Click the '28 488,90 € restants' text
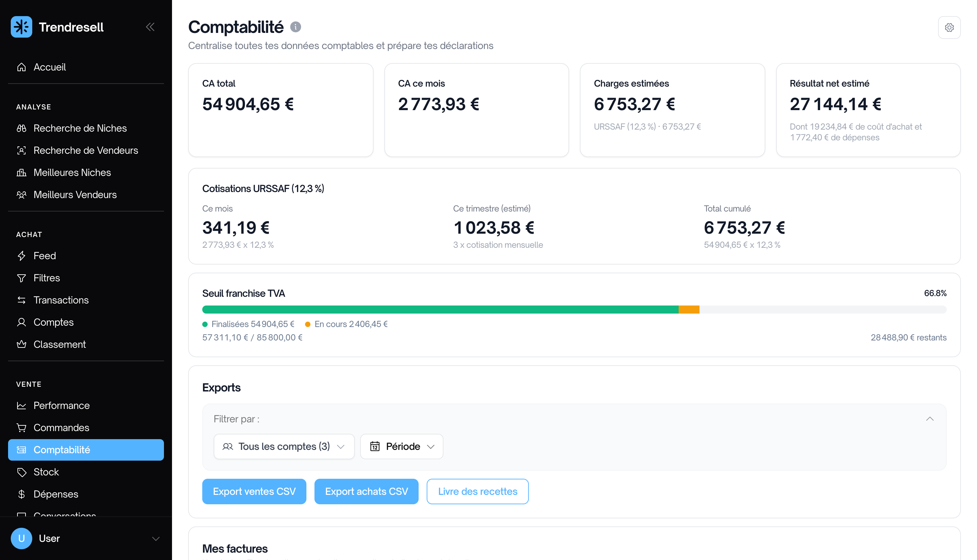The image size is (977, 560). click(908, 337)
